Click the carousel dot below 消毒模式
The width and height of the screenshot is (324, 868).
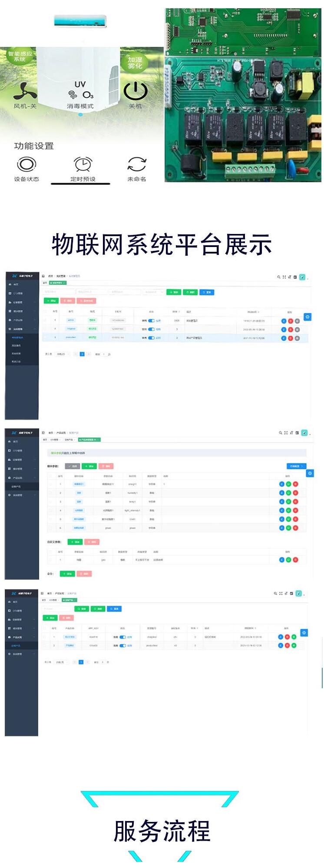[x=80, y=115]
